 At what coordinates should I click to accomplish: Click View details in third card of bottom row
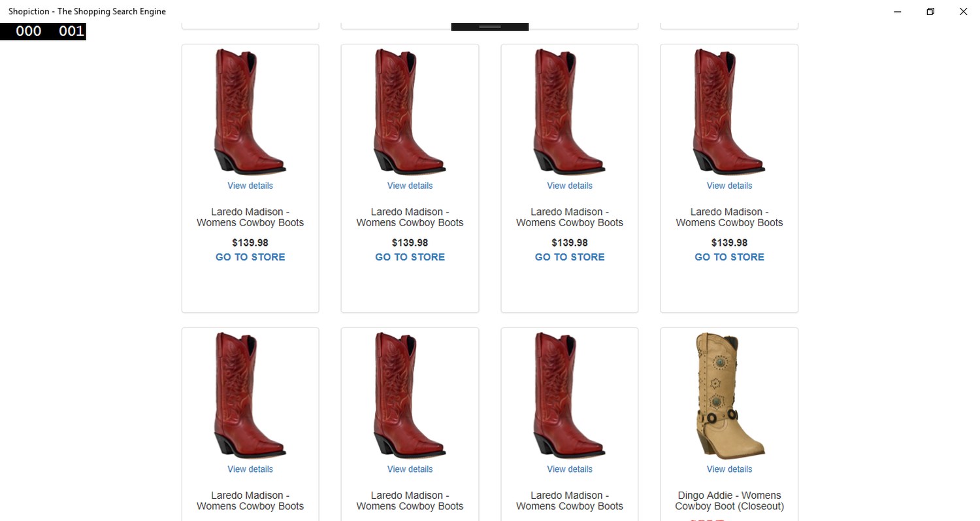coord(570,469)
